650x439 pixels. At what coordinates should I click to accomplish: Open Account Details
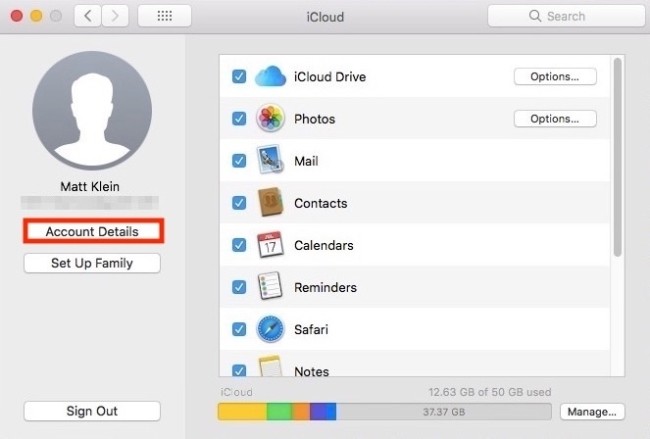pos(92,231)
